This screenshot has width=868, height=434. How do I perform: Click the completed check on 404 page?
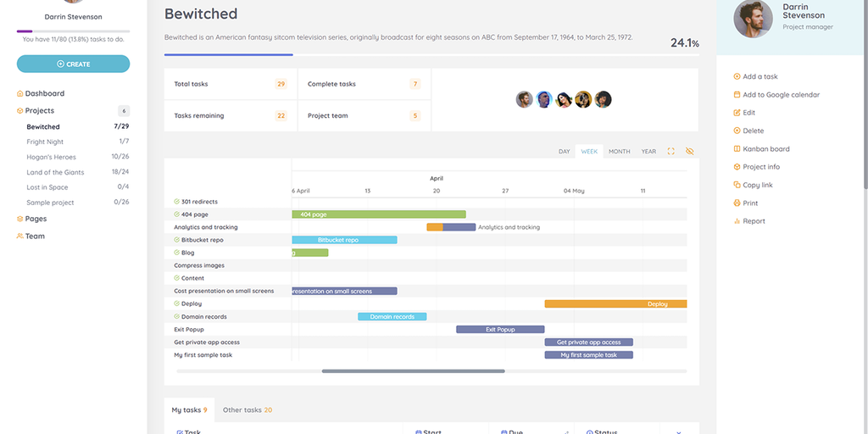[176, 214]
